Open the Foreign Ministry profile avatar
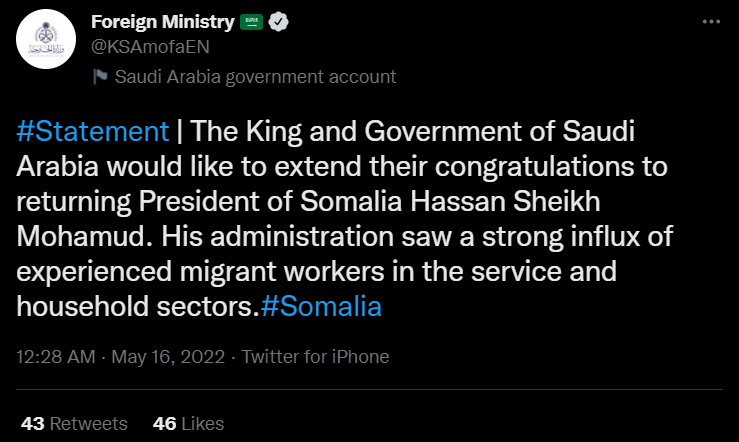Viewport: 739px width, 442px height. [46, 39]
